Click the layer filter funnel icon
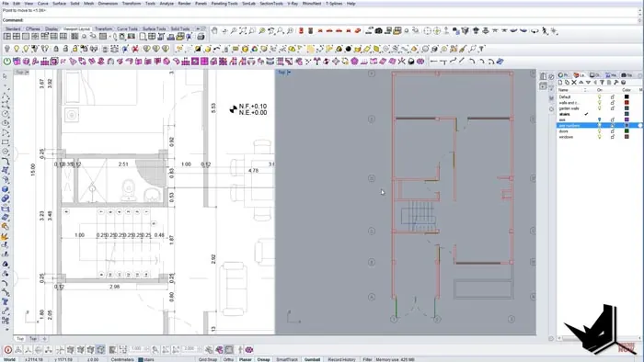The height and width of the screenshot is (362, 644). (x=602, y=83)
